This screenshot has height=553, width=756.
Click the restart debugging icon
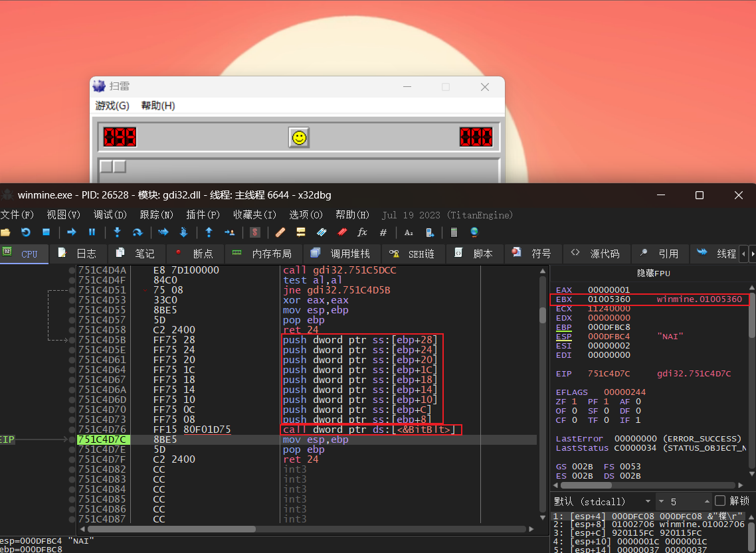[x=25, y=232]
